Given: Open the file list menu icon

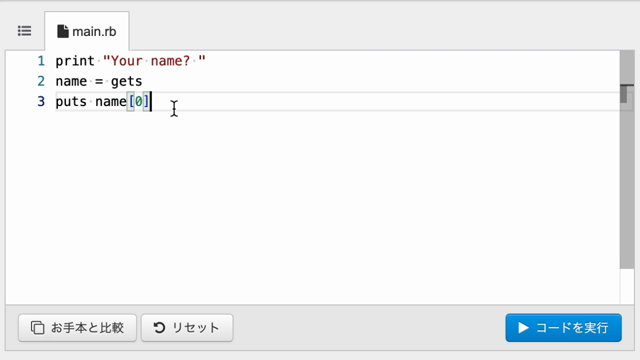Looking at the screenshot, I should click(24, 31).
